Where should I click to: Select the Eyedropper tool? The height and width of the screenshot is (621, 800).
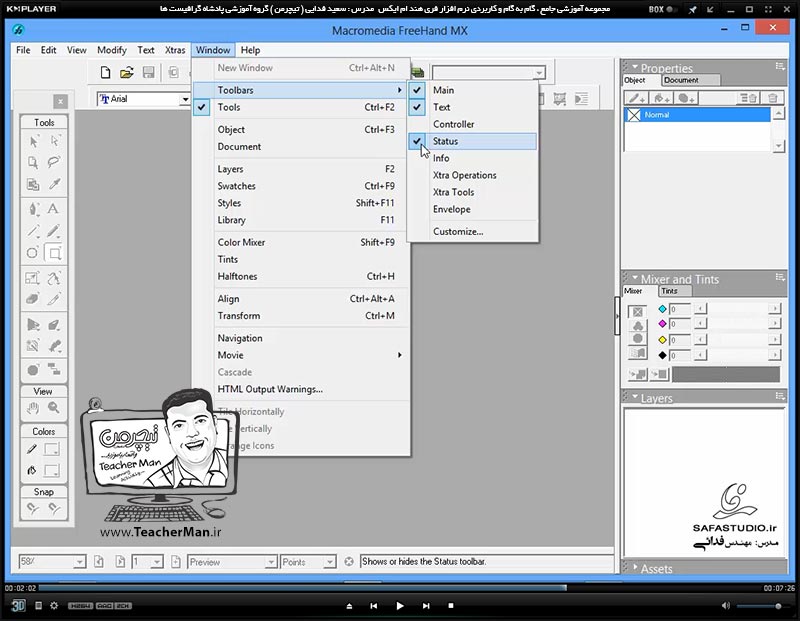click(x=54, y=184)
